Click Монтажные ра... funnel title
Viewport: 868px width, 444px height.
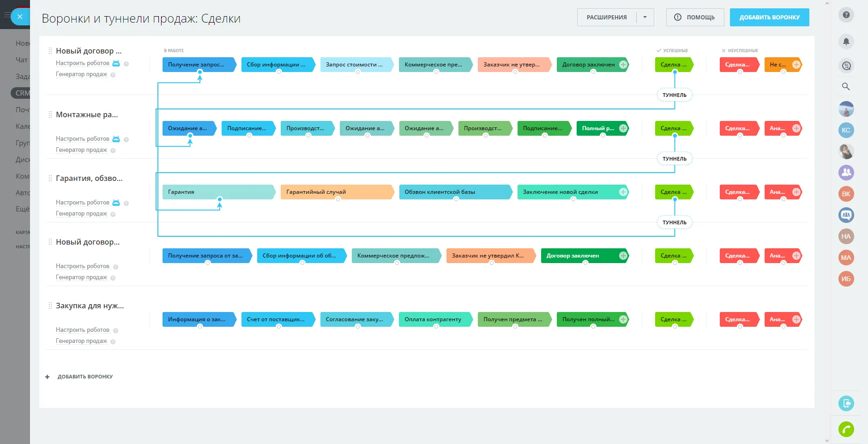coord(87,114)
